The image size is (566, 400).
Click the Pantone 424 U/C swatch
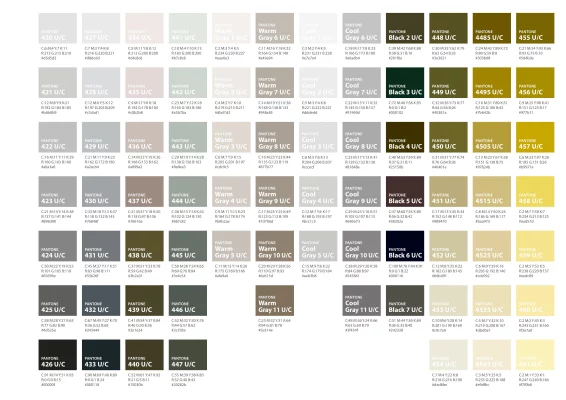point(58,246)
